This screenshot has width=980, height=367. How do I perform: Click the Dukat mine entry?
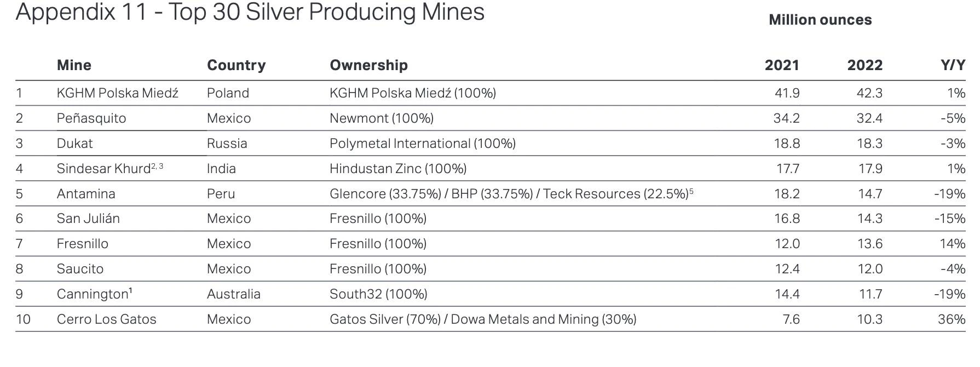[74, 144]
